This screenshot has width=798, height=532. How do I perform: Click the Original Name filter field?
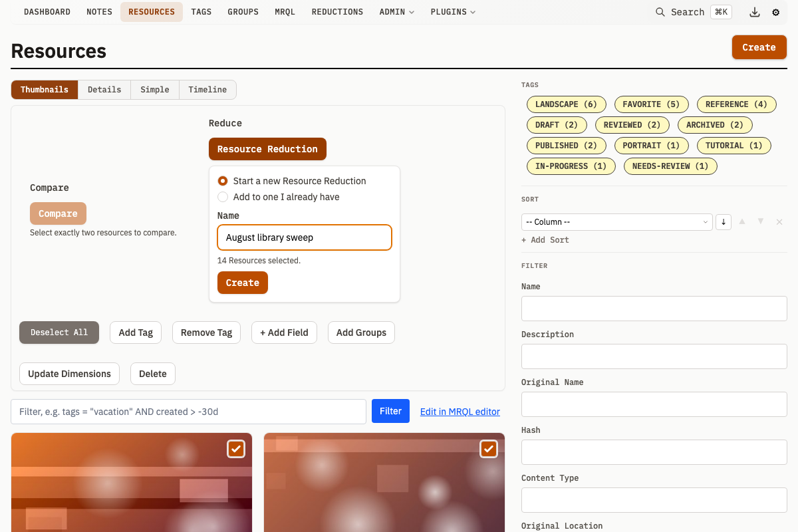click(x=654, y=404)
